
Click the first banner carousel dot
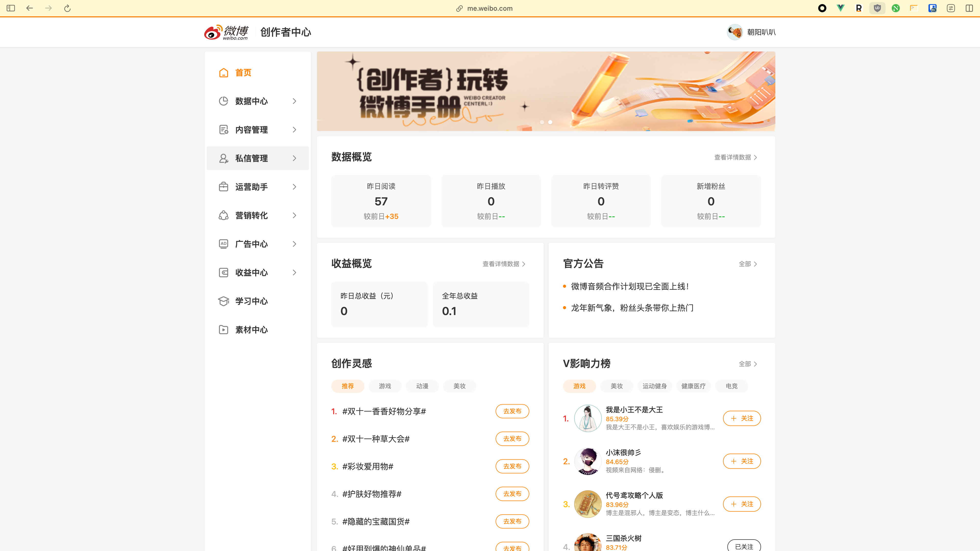point(542,122)
